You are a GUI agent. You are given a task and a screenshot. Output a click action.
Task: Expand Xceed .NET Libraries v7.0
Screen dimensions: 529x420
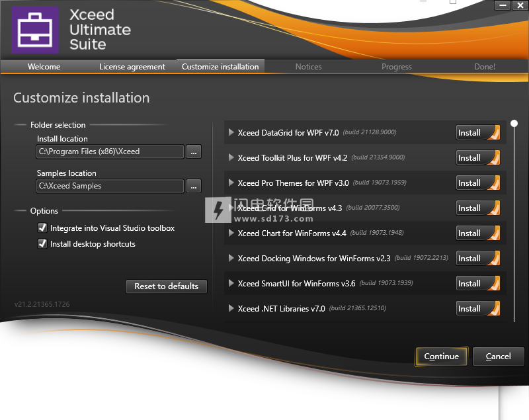pos(231,308)
